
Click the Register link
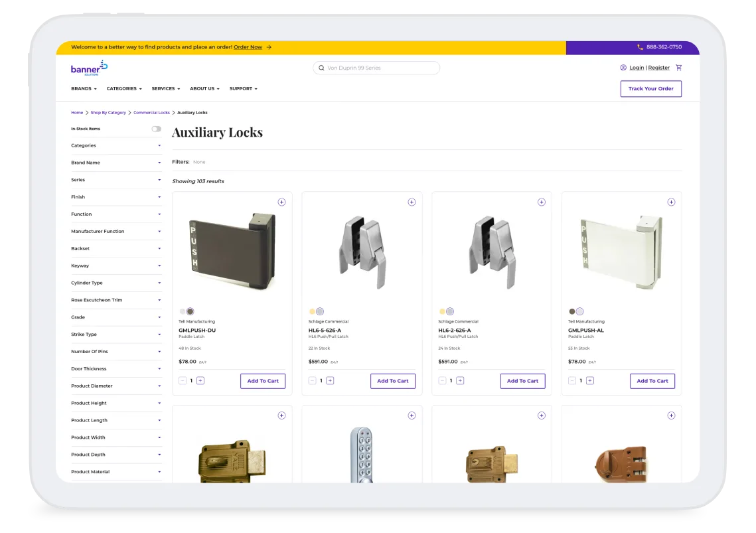point(658,68)
